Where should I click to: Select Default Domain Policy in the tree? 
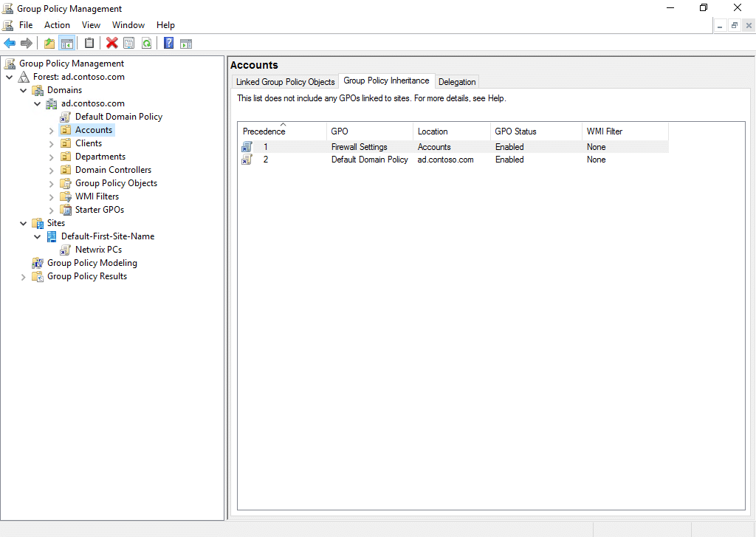point(119,117)
